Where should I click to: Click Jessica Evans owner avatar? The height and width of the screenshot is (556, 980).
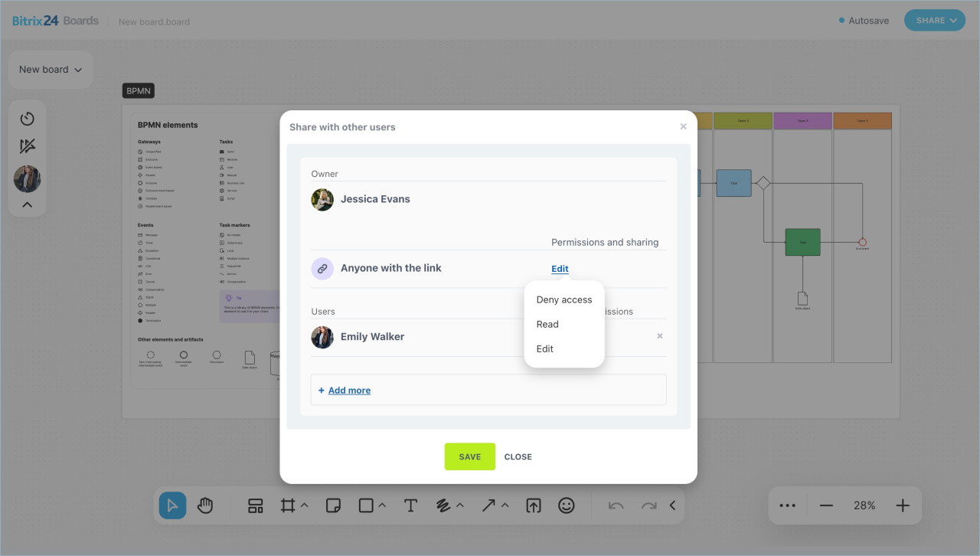tap(322, 200)
